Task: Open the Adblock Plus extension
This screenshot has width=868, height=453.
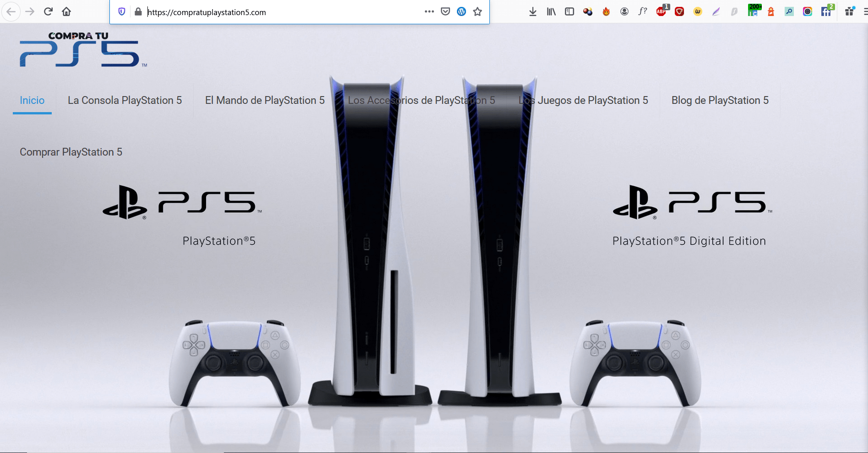Action: point(662,11)
